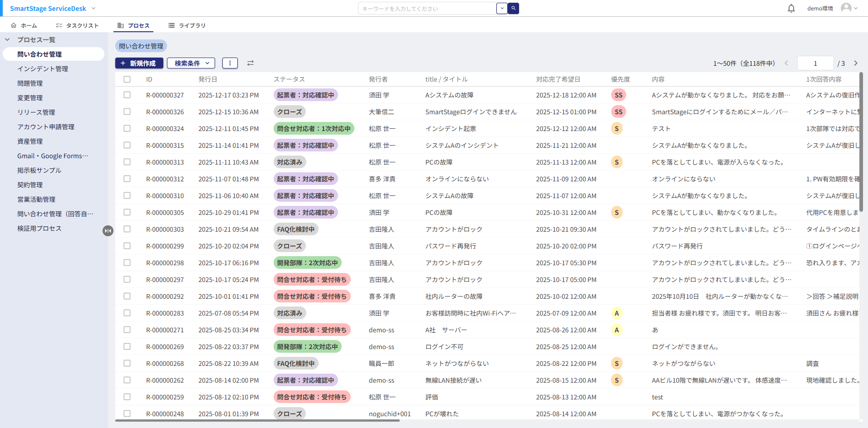Screen dimensions: 868x428
Task: Tick the select-all checkbox in header
Action: [127, 79]
